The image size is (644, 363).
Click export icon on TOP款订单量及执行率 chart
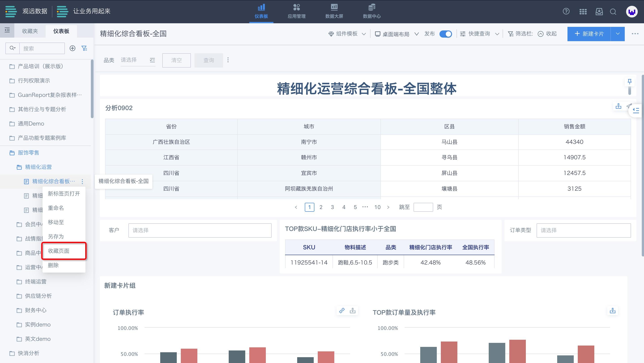(612, 310)
